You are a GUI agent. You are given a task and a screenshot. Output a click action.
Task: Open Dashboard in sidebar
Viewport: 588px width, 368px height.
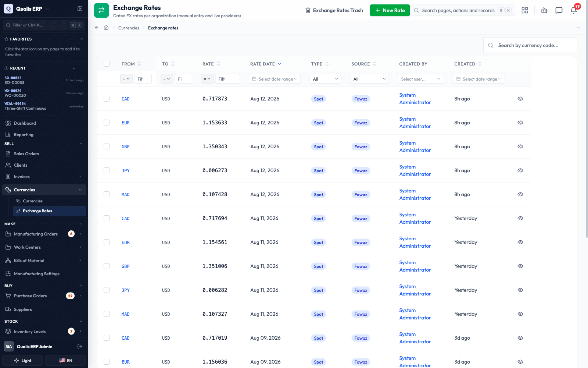25,123
